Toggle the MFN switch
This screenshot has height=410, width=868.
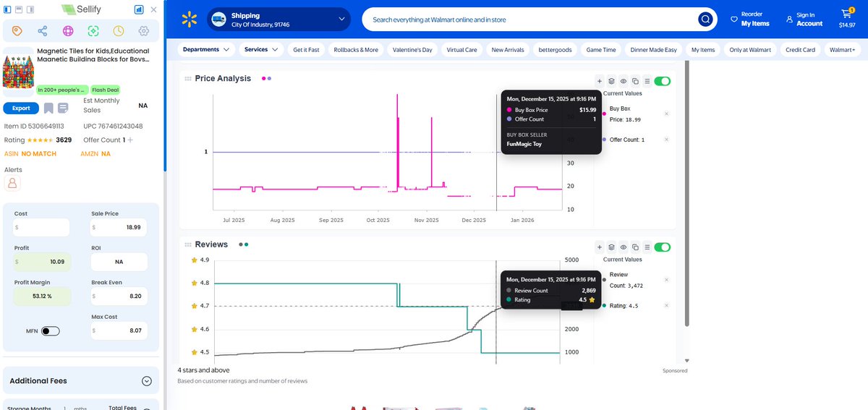click(50, 331)
